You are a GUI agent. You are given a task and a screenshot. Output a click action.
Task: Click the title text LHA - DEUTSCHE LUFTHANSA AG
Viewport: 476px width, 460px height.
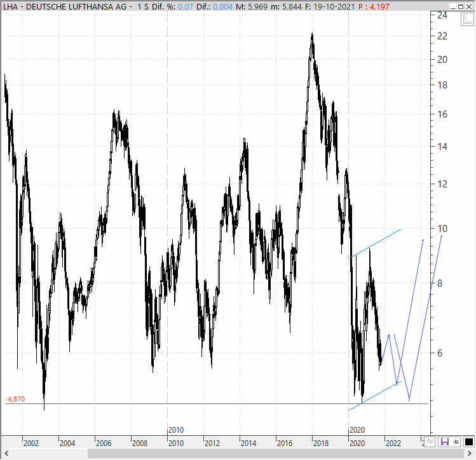(x=65, y=6)
